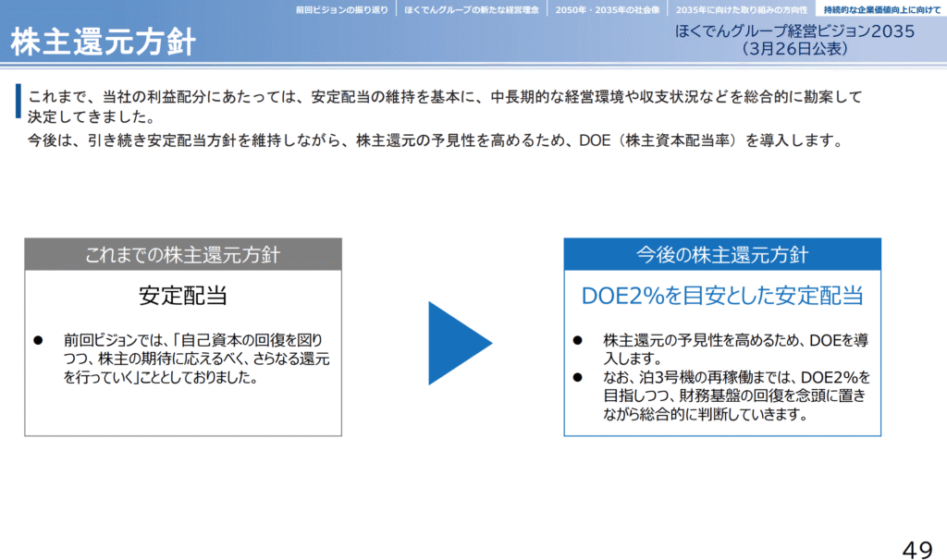947x560 pixels.
Task: Select the ほくでんグループの新たな経営理念 tab
Action: click(472, 9)
